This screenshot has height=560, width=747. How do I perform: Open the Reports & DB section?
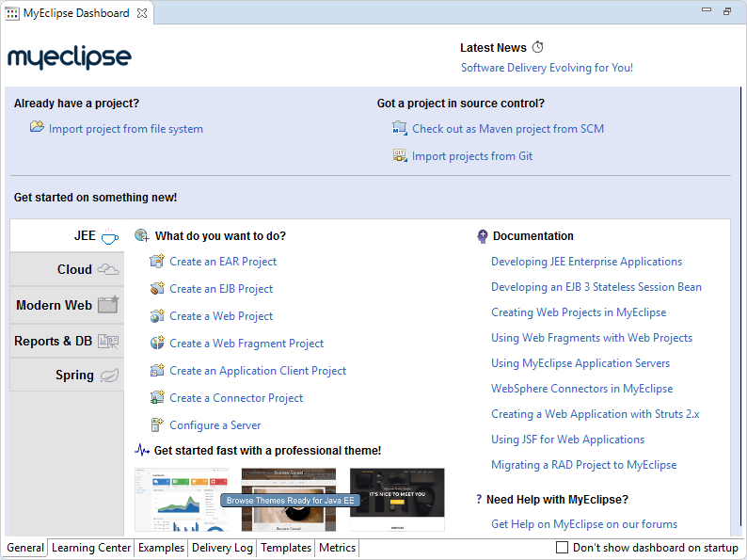pyautogui.click(x=67, y=341)
